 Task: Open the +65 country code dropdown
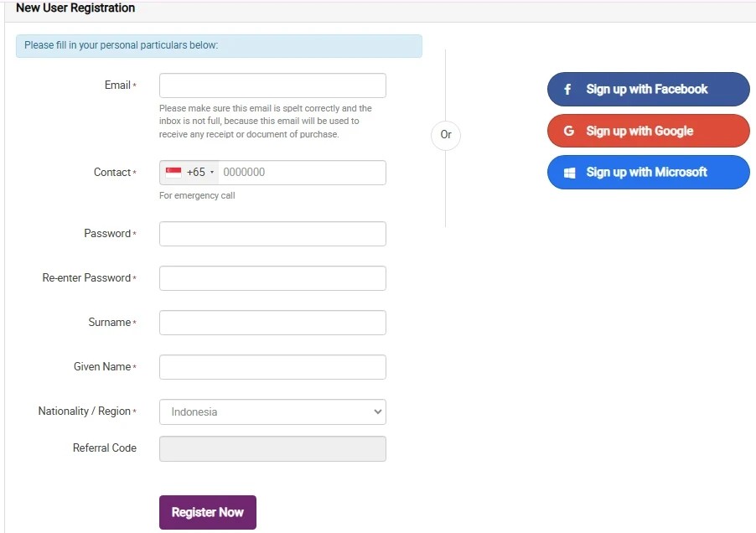pyautogui.click(x=189, y=173)
